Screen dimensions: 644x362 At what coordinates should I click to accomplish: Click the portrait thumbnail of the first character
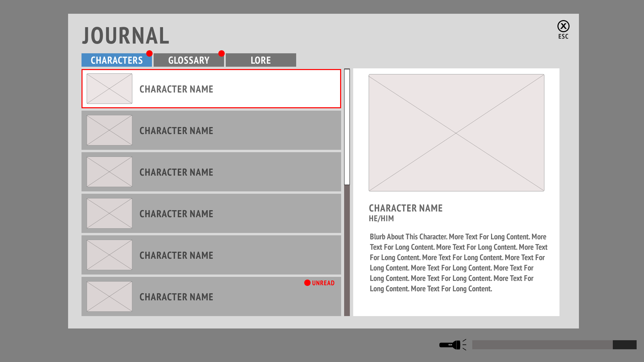tap(109, 89)
